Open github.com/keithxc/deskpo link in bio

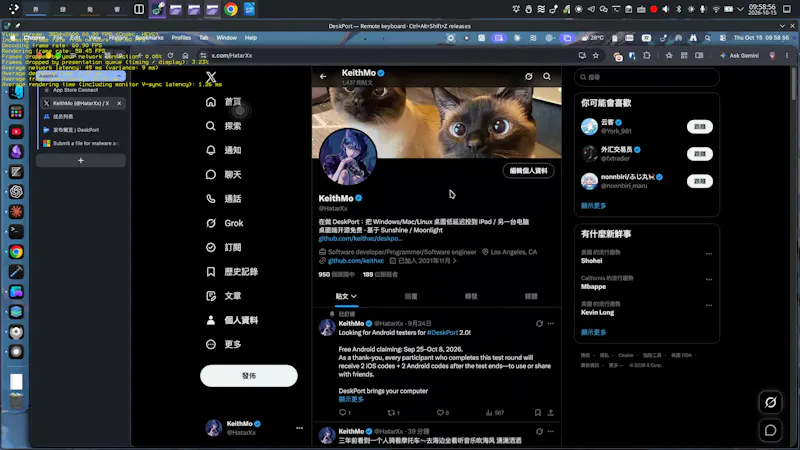click(x=360, y=238)
